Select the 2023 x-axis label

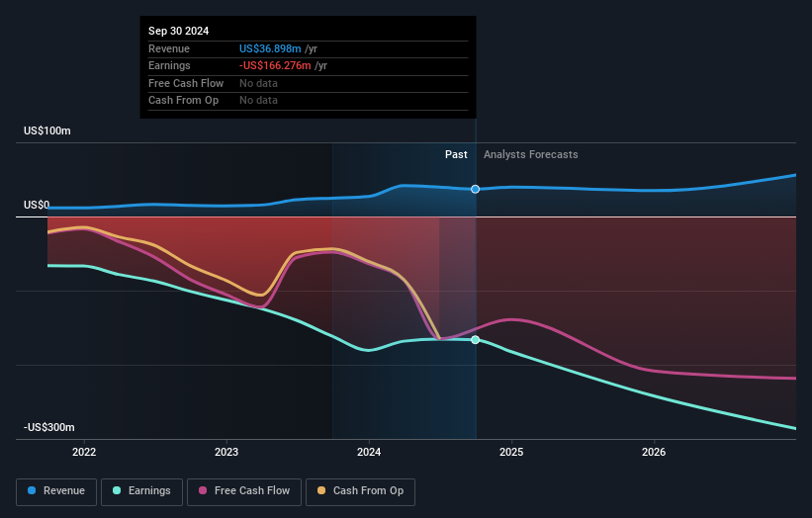226,453
